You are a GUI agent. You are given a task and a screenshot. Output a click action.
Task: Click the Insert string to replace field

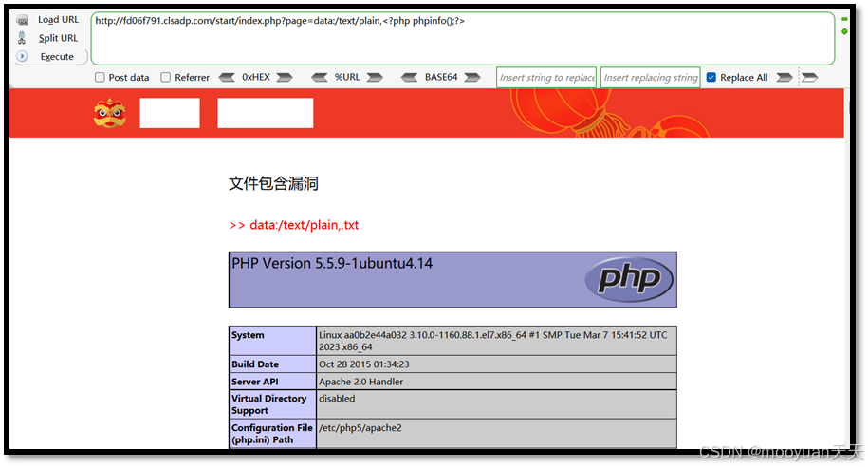[546, 78]
